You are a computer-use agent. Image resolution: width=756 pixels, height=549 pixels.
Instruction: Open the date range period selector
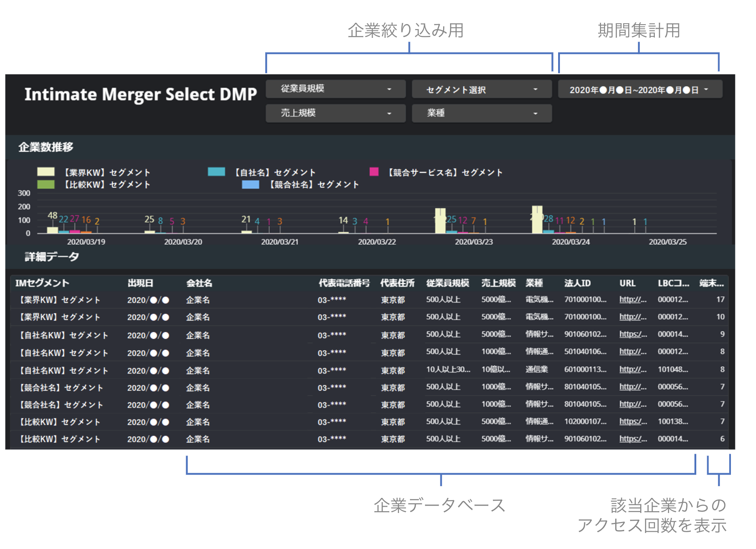click(640, 89)
